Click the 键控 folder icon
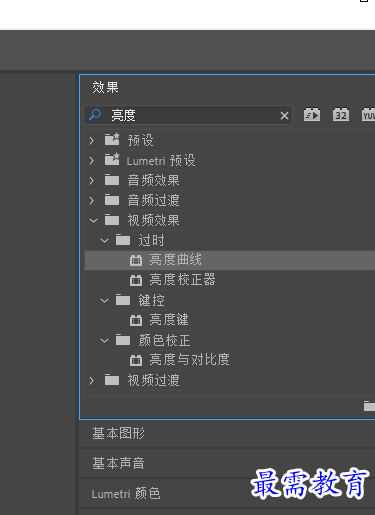This screenshot has height=515, width=375. [123, 300]
